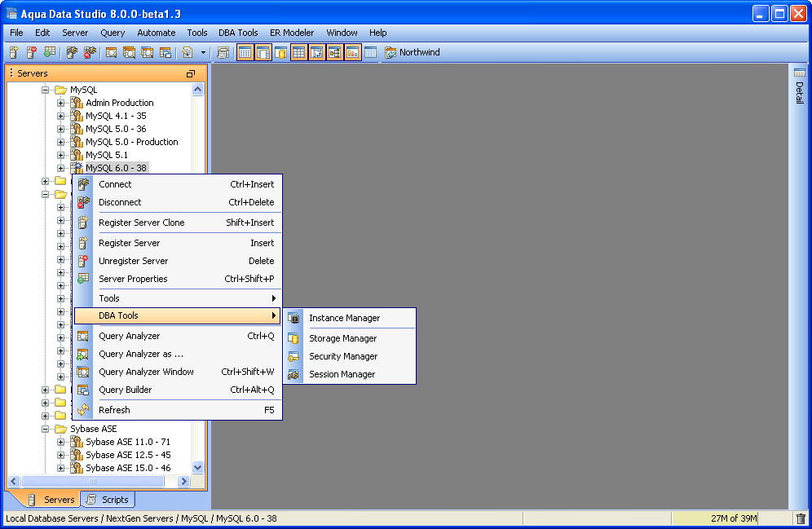The height and width of the screenshot is (529, 812).
Task: Switch to the Scripts tab
Action: point(108,500)
